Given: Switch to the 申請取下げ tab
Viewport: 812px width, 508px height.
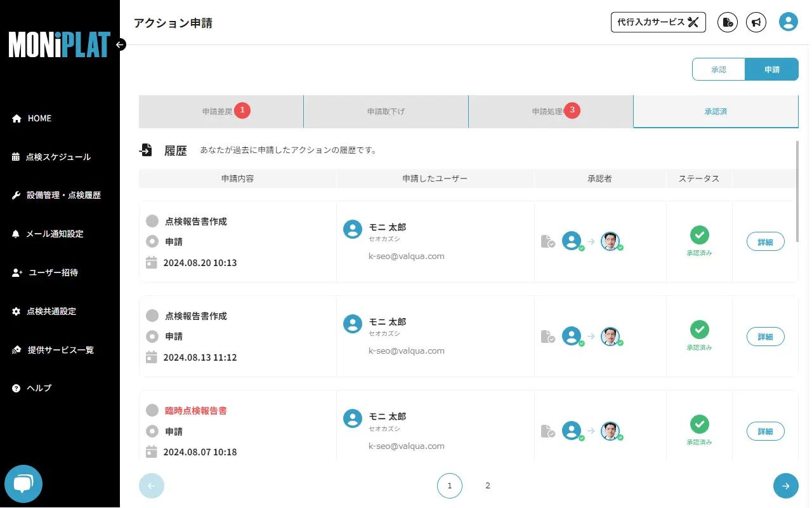Looking at the screenshot, I should point(386,112).
